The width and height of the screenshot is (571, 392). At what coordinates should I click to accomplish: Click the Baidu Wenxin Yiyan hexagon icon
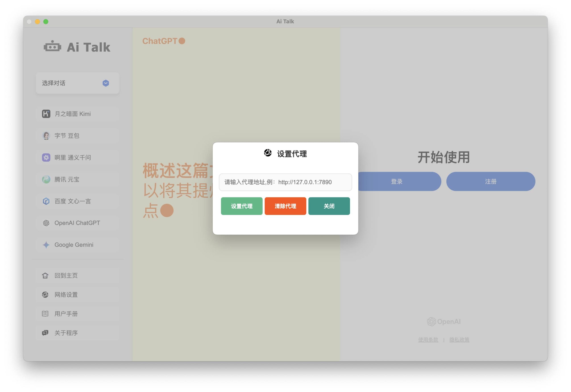46,201
